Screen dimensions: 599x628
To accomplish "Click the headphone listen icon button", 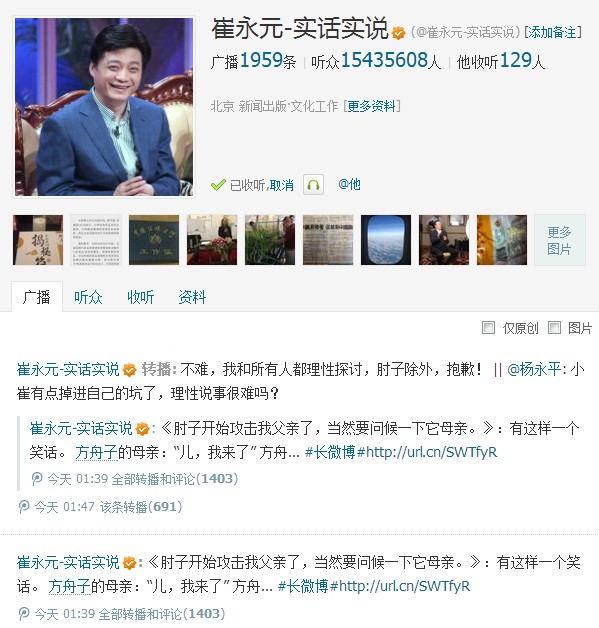I will pyautogui.click(x=313, y=185).
